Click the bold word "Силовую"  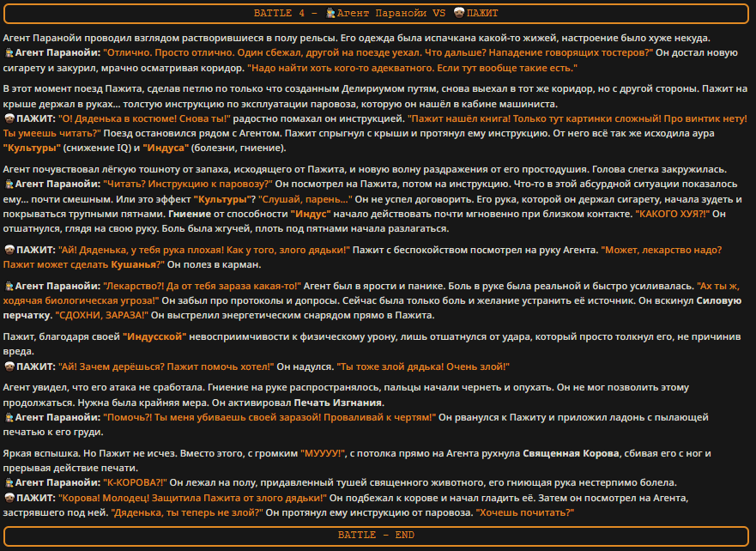719,300
